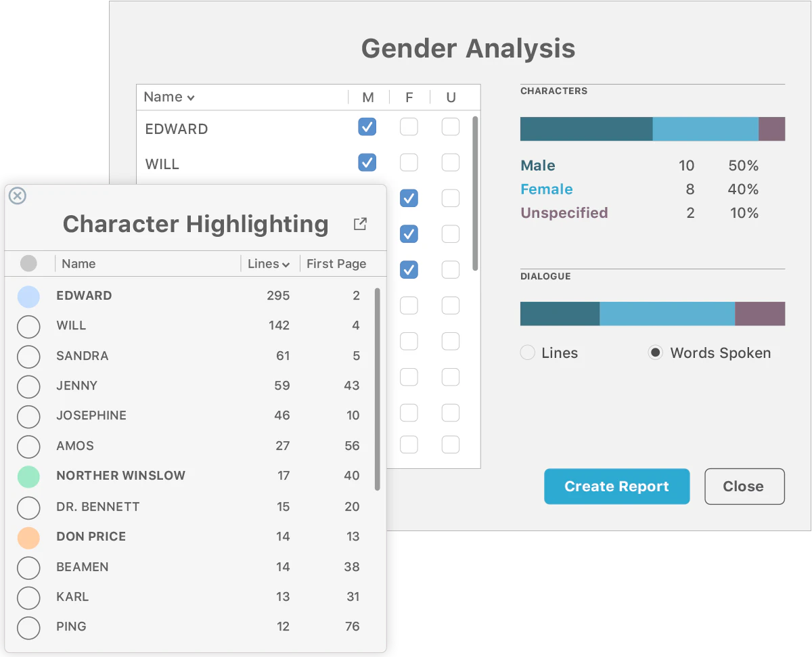Enable highlight circle for KARL
The image size is (812, 657).
(28, 597)
